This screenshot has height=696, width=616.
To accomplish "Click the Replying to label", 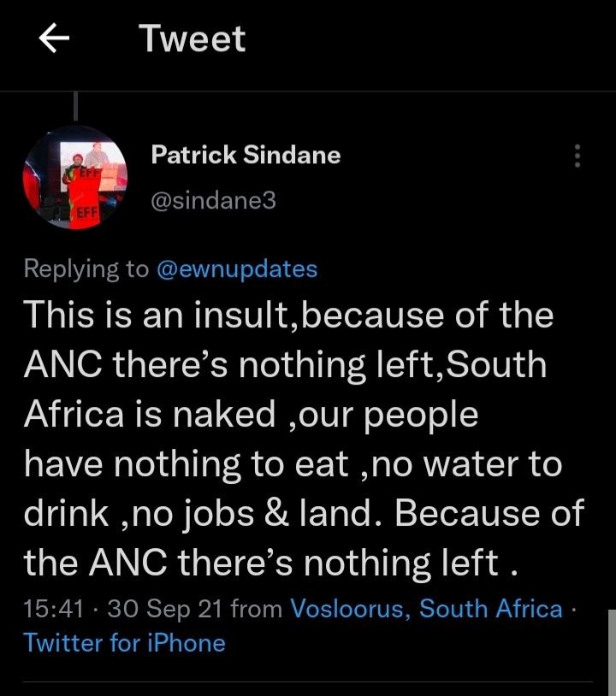I will pyautogui.click(x=86, y=269).
